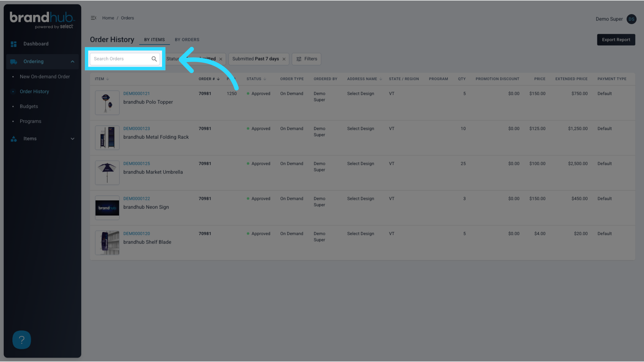
Task: Click the Export Report button
Action: pos(616,40)
